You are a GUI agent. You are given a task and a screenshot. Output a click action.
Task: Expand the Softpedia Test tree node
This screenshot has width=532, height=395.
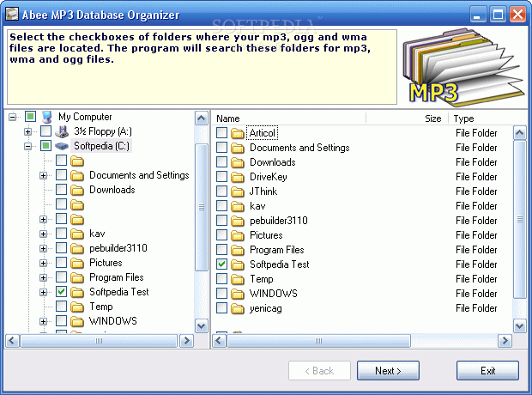43,293
